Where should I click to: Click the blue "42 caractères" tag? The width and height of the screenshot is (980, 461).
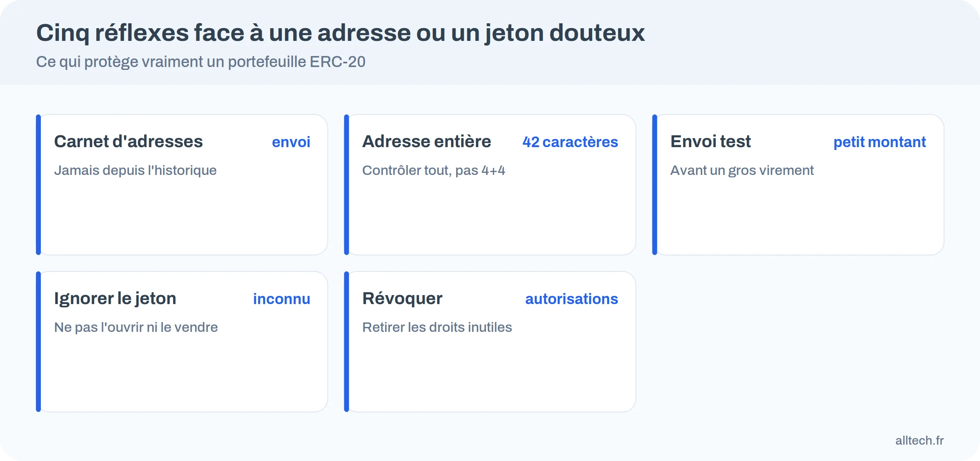(x=570, y=142)
